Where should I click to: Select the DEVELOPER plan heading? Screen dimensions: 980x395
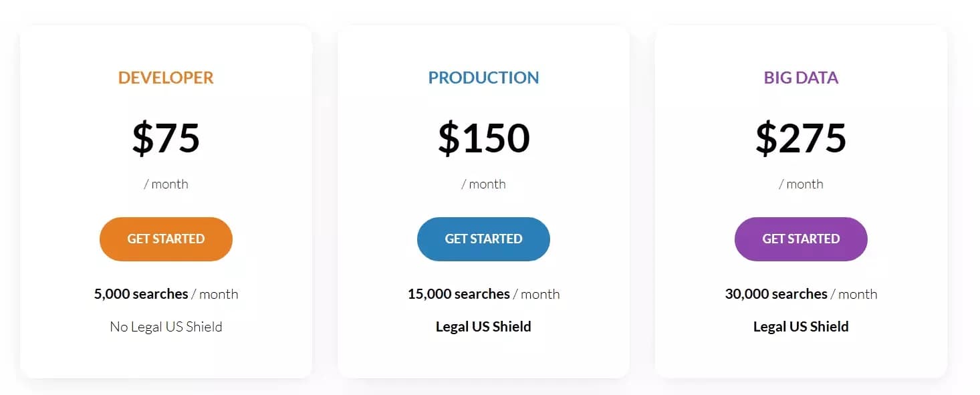tap(165, 77)
